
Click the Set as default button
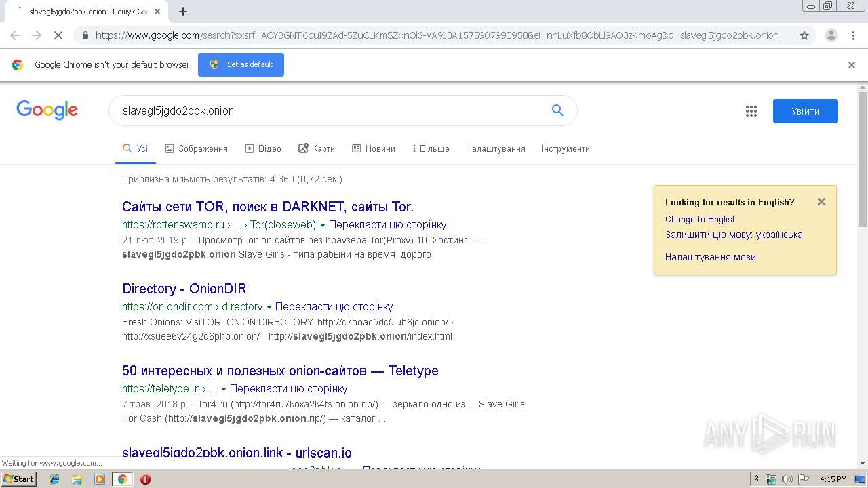(x=241, y=64)
